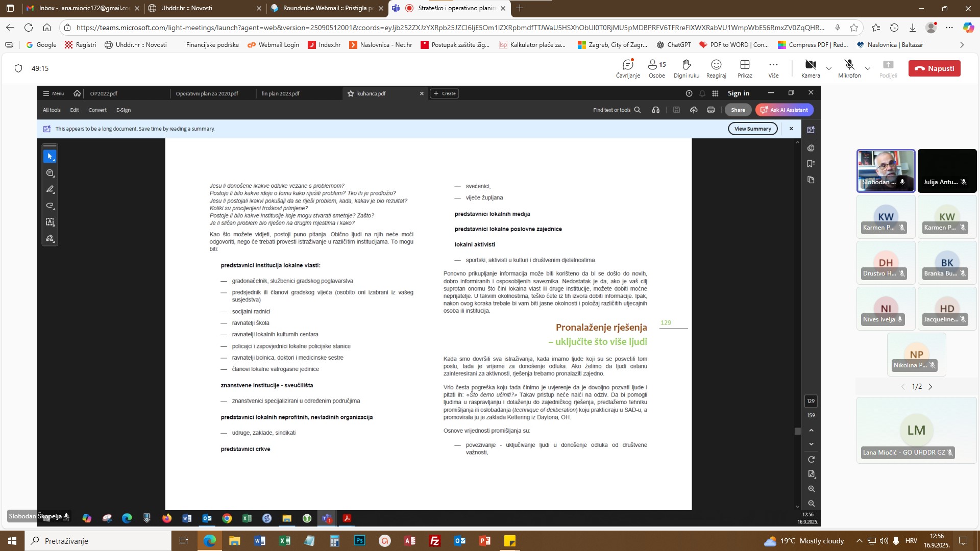Click the shared PDF vertical scrollbar thumb
Viewport: 980px width, 551px height.
click(797, 431)
